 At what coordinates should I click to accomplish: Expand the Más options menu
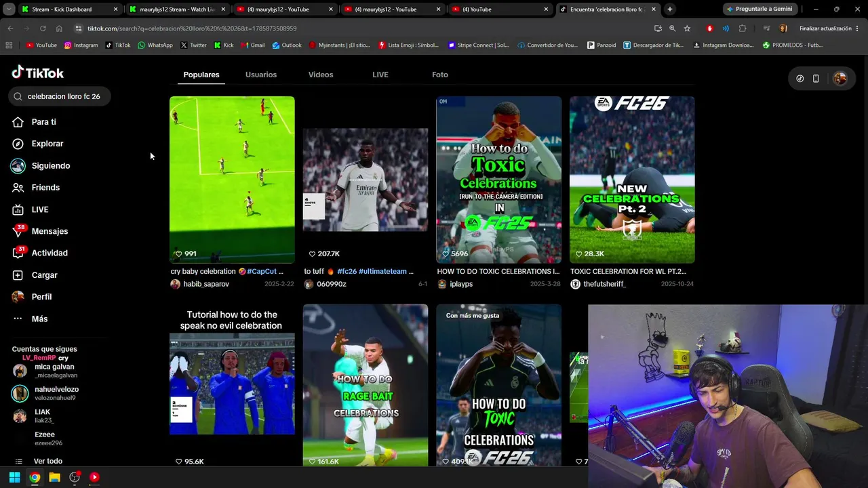click(x=30, y=319)
